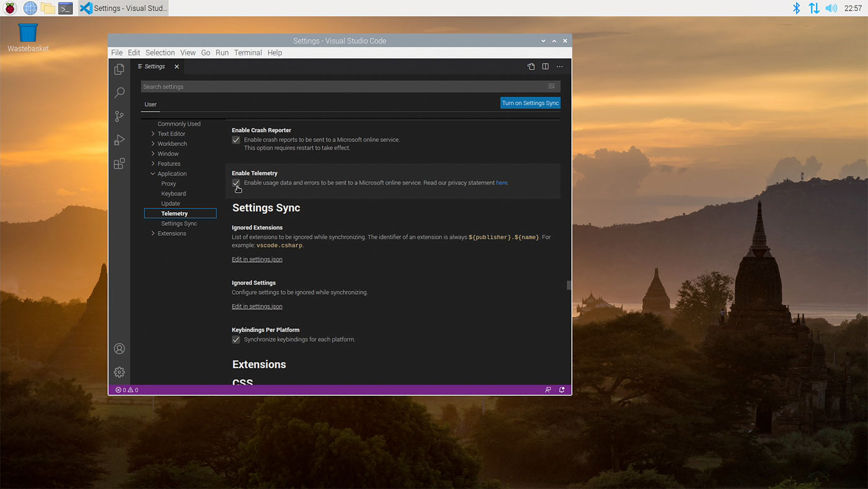Click Edit in settings.json under Ignored Extensions
Screen dimensions: 868x489
pyautogui.click(x=257, y=259)
